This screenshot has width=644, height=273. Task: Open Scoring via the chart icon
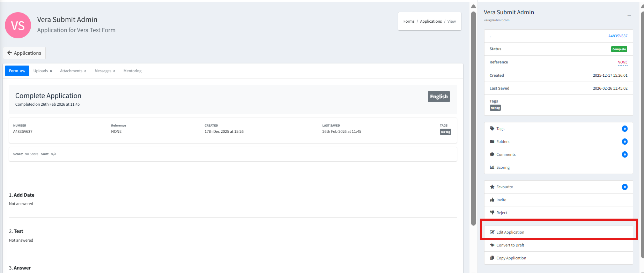492,167
